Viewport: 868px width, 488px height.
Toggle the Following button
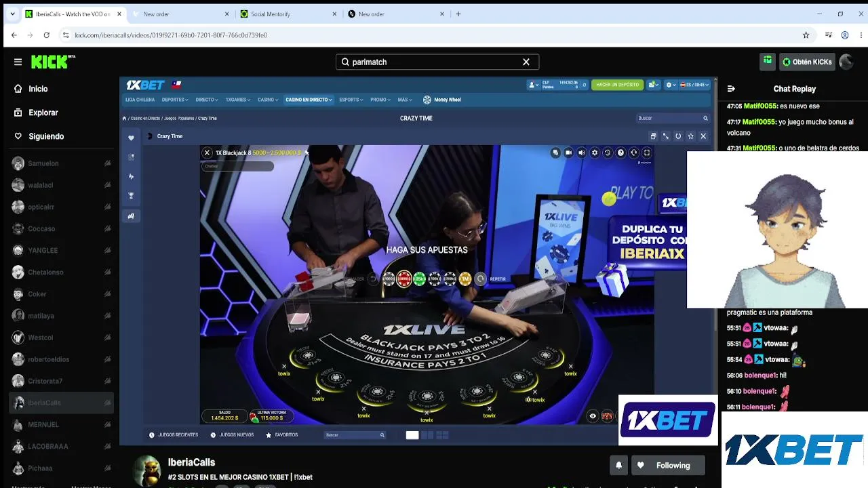(x=667, y=466)
